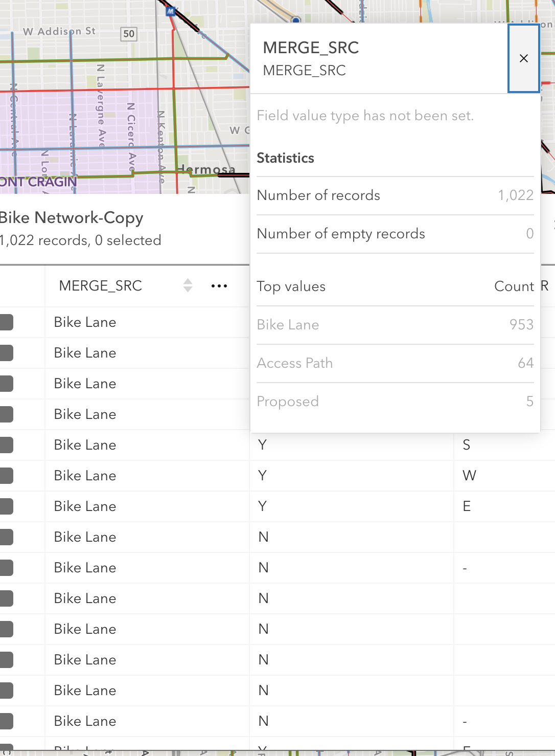555x756 pixels.
Task: Click the route 50 highway shield
Action: click(129, 34)
